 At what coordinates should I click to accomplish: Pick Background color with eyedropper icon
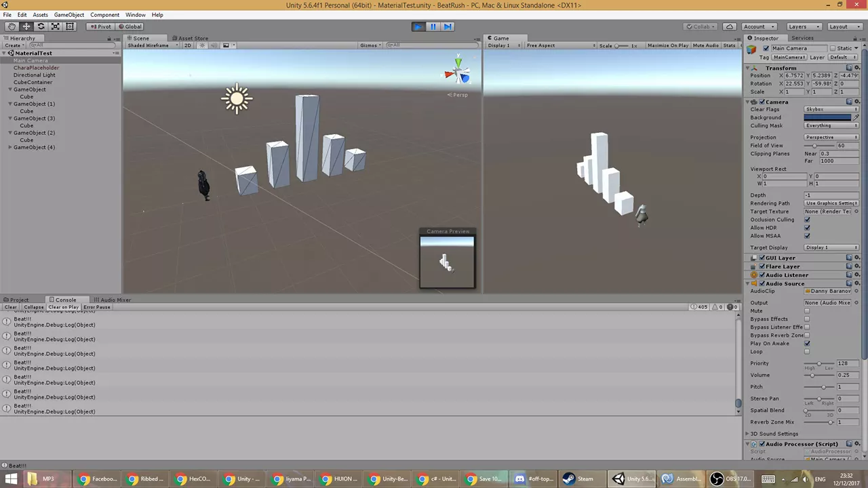856,117
